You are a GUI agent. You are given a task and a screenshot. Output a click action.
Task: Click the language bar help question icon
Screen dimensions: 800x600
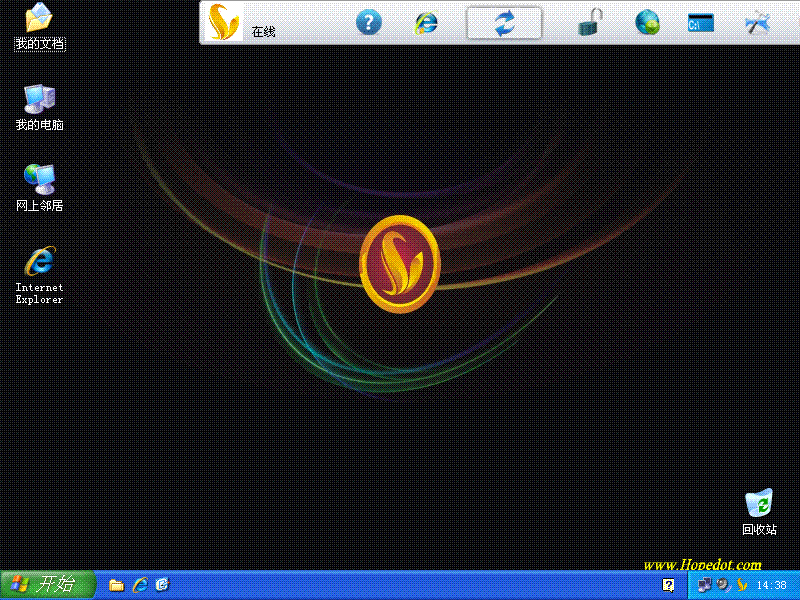tap(668, 585)
